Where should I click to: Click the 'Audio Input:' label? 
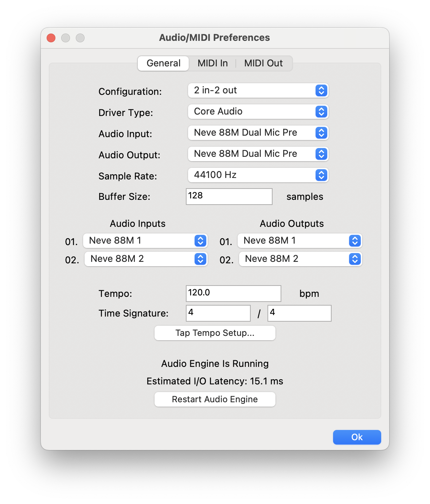[x=125, y=134]
